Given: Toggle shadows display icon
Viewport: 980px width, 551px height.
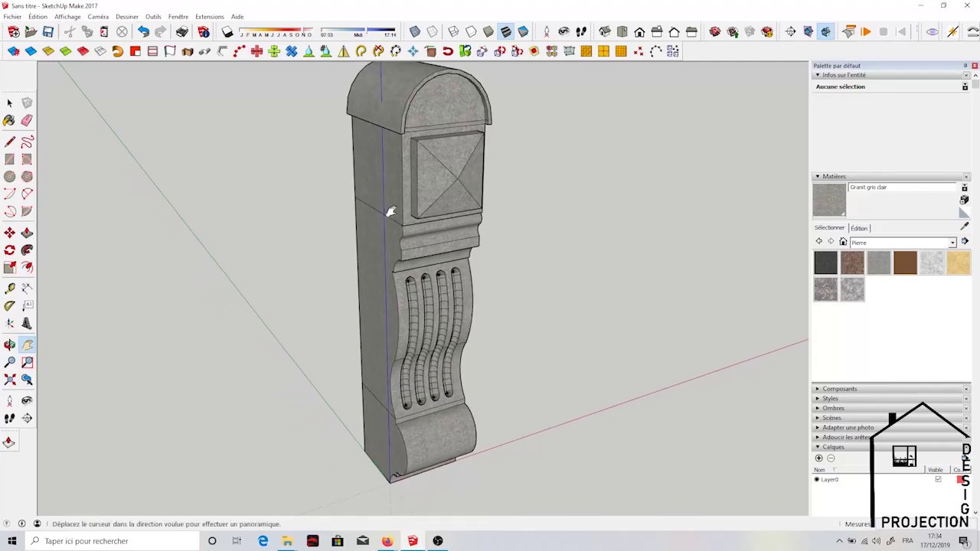Looking at the screenshot, I should [227, 31].
